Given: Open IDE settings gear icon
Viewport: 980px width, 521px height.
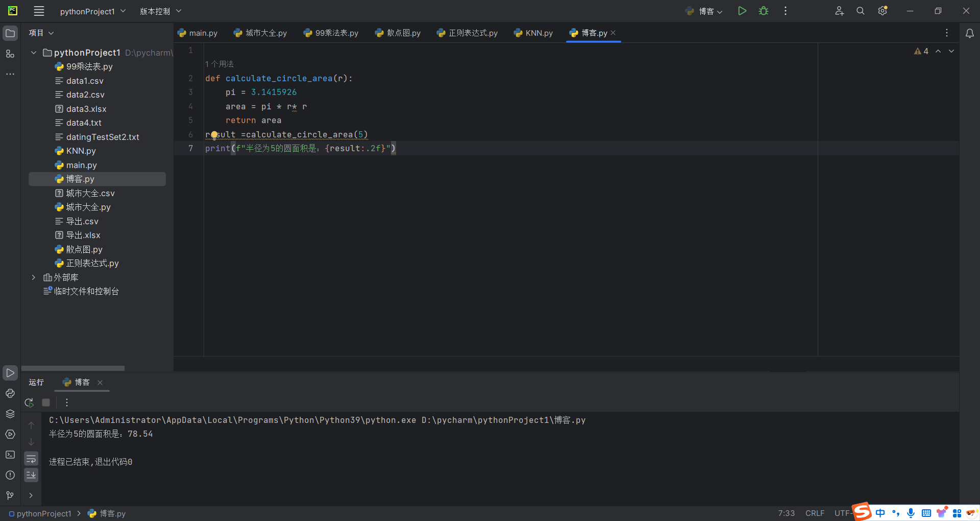Looking at the screenshot, I should coord(883,11).
